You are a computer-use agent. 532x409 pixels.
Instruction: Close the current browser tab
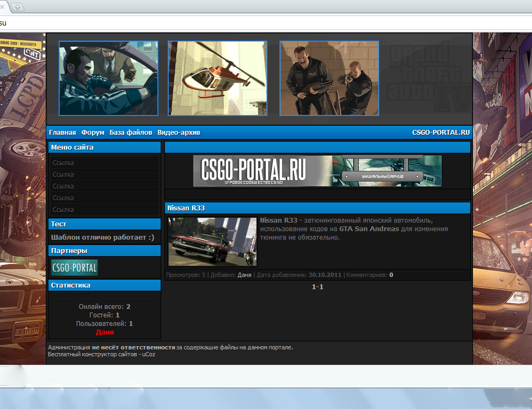click(2, 6)
